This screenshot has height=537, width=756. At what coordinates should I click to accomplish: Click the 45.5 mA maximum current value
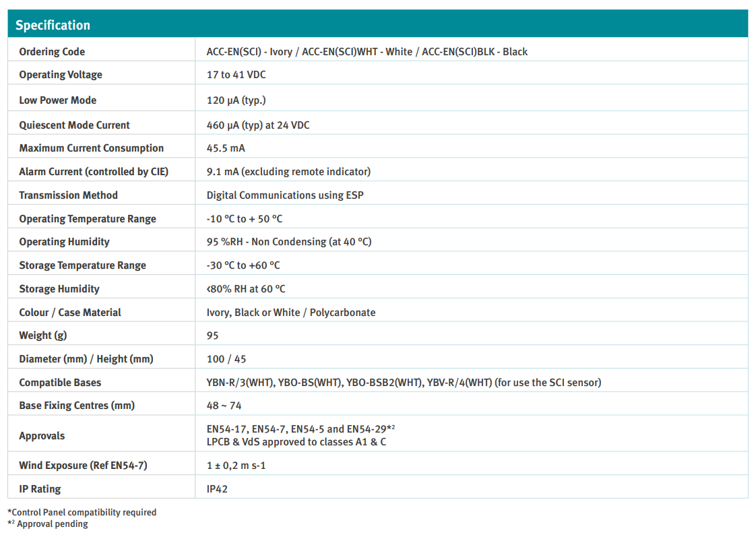pyautogui.click(x=226, y=148)
